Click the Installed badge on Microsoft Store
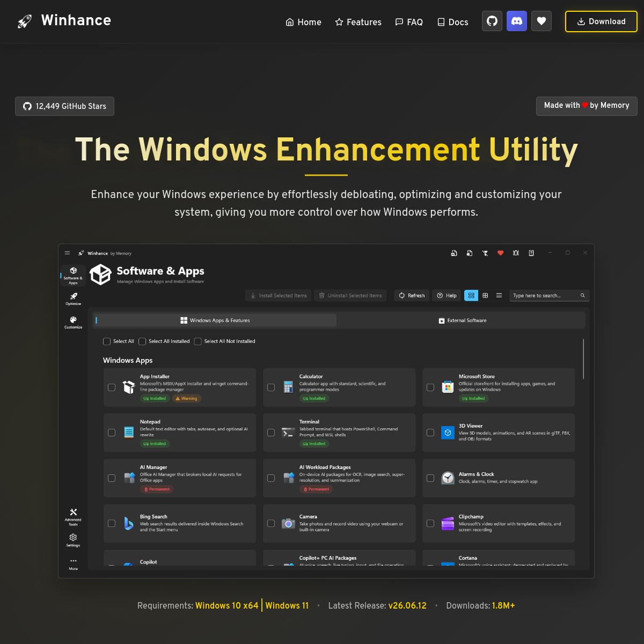644x644 pixels. coord(474,398)
